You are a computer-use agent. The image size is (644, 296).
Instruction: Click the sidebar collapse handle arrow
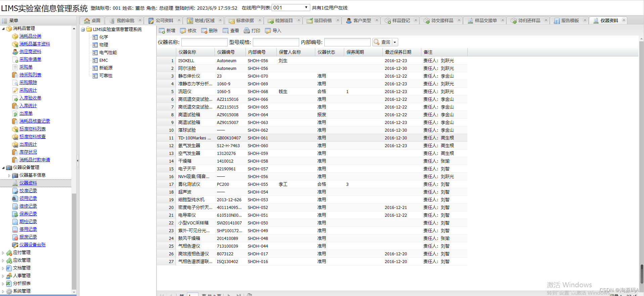[78, 161]
